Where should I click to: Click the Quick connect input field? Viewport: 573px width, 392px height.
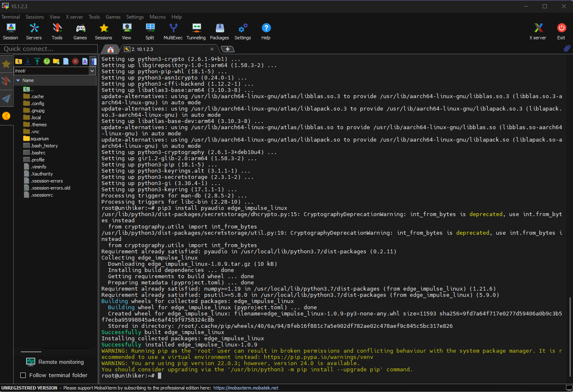coord(48,49)
